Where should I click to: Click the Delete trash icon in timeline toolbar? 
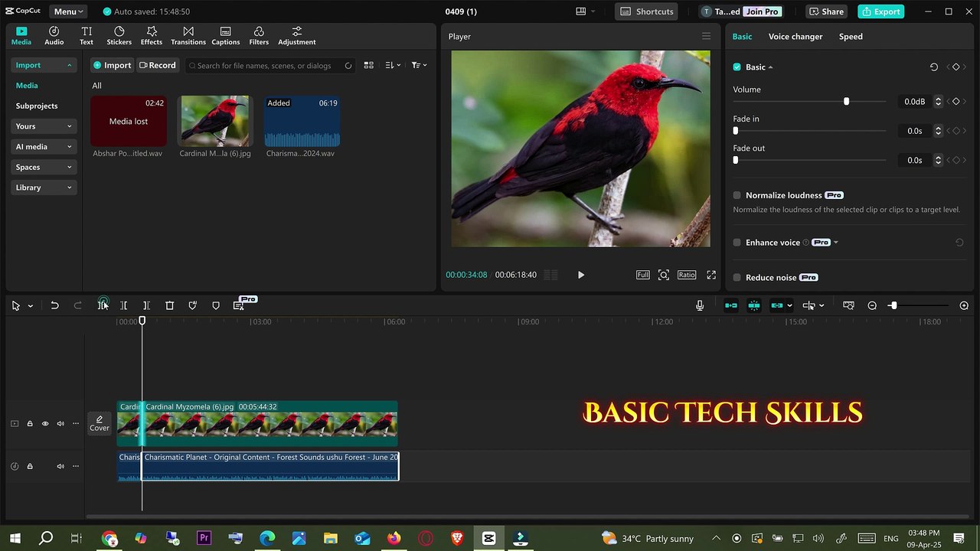(x=170, y=305)
